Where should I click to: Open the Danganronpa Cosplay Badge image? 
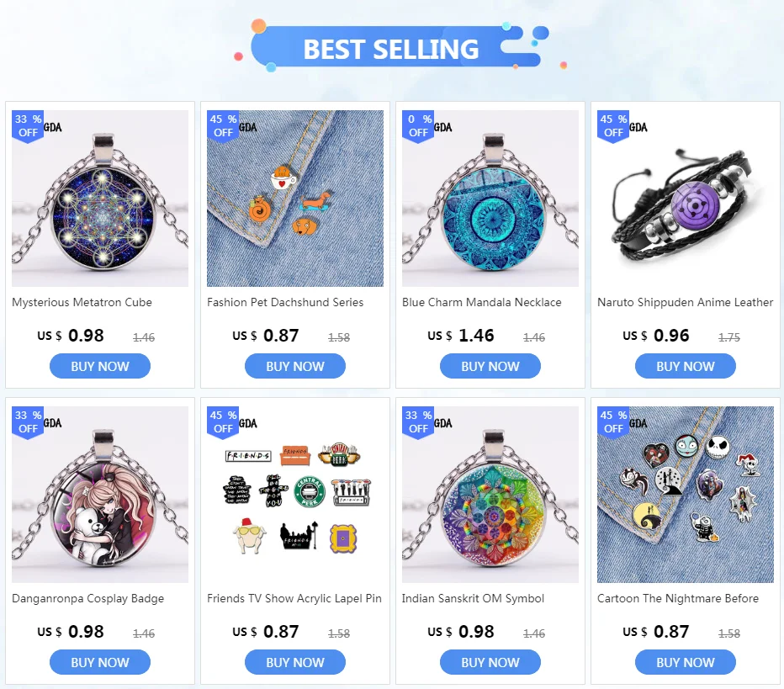[x=100, y=495]
